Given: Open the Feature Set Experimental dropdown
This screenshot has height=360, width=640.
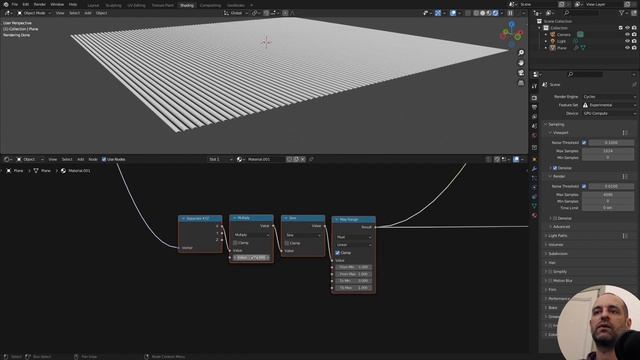Looking at the screenshot, I should (609, 105).
